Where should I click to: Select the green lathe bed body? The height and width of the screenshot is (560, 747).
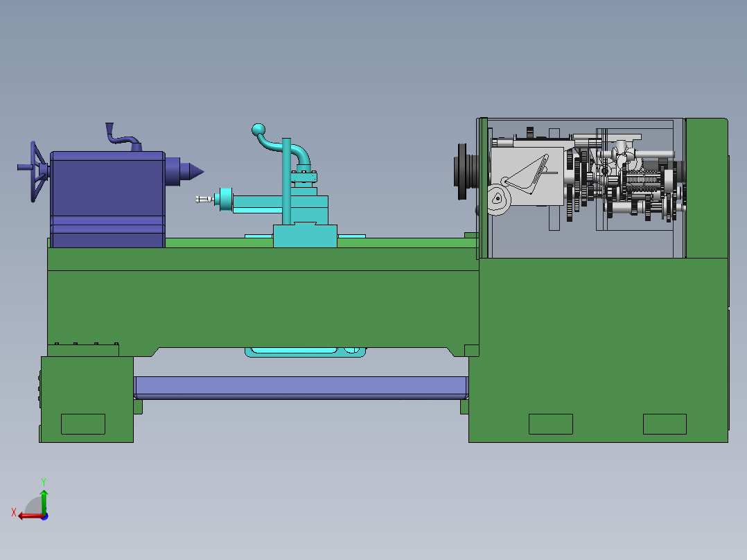(263, 301)
